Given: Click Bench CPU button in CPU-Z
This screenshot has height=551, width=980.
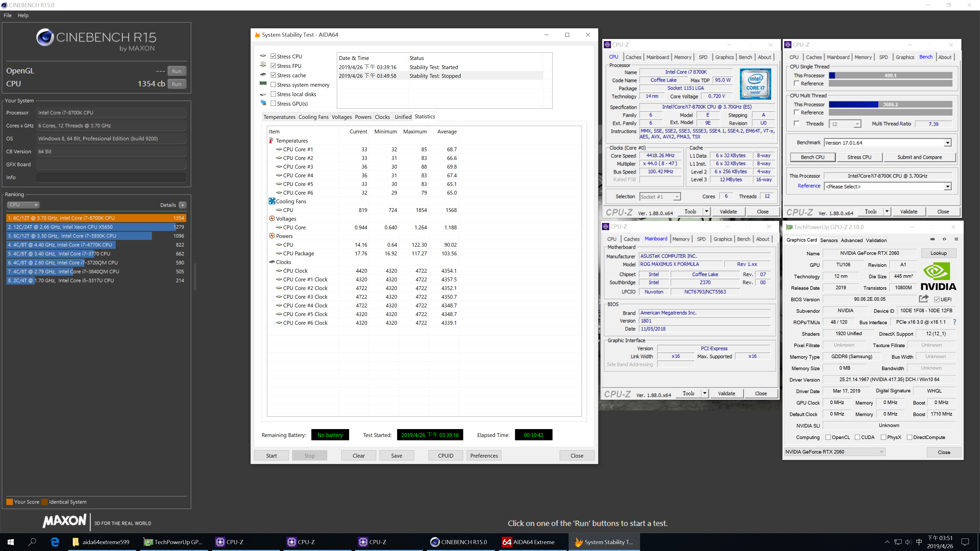Looking at the screenshot, I should [813, 157].
